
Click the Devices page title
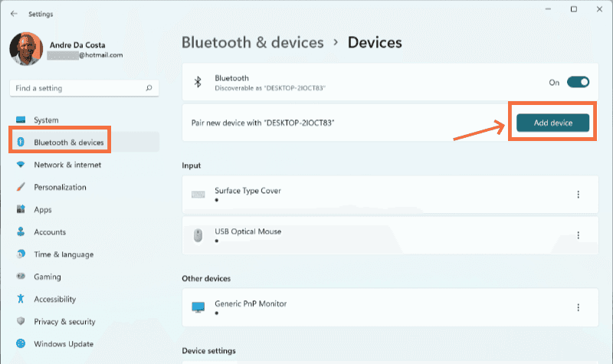(x=375, y=43)
